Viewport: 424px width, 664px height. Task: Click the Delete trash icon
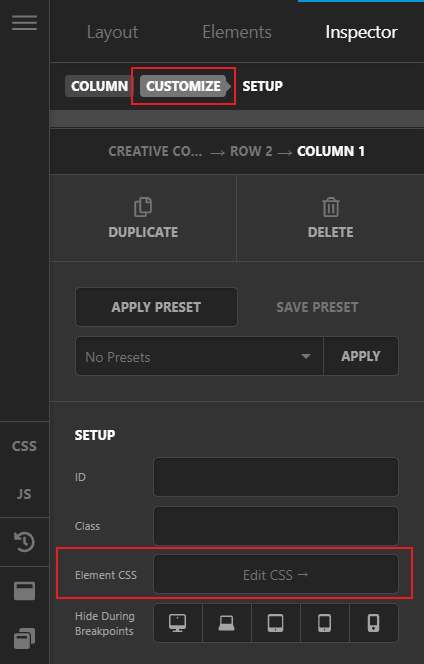pyautogui.click(x=330, y=207)
